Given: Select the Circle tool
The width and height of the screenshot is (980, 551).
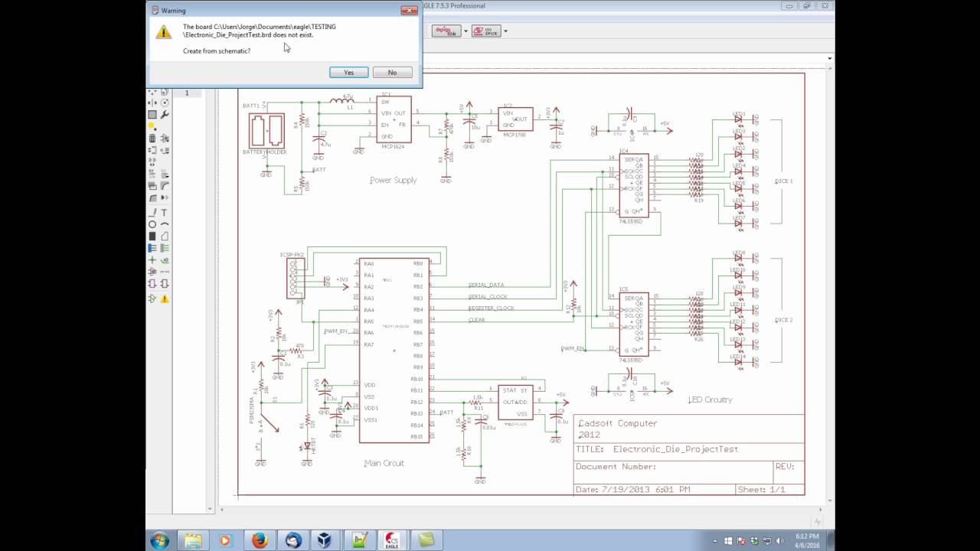Looking at the screenshot, I should point(152,223).
